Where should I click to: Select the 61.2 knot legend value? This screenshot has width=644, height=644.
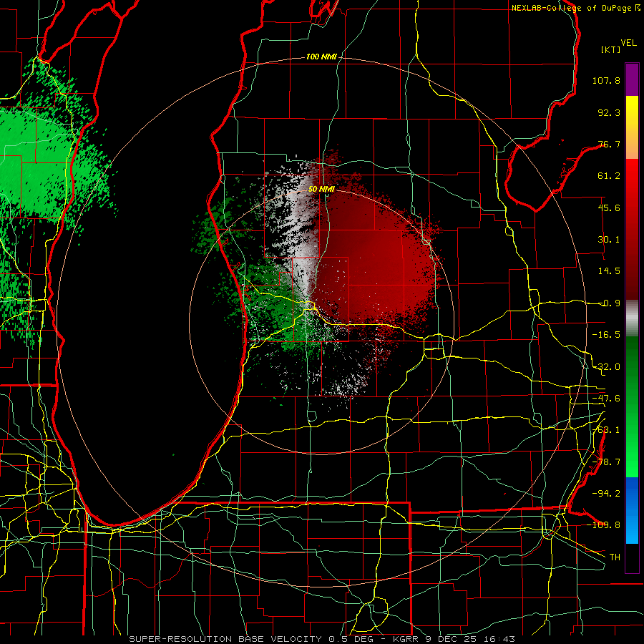(x=609, y=176)
